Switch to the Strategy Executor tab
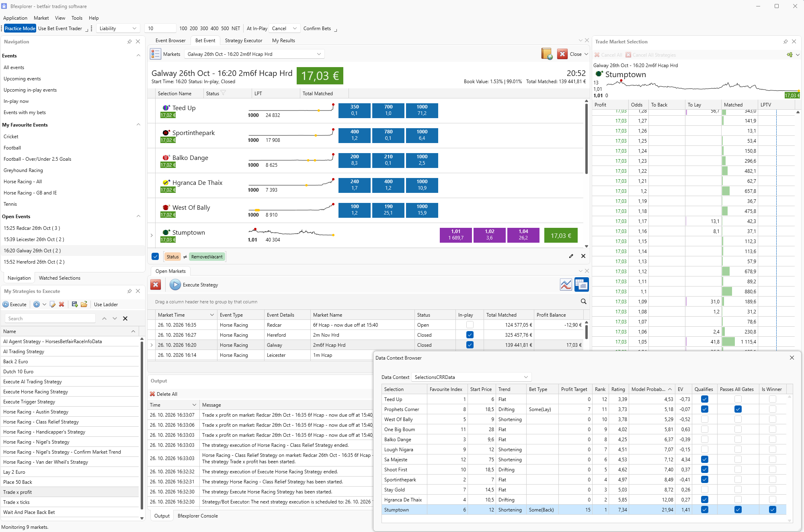 (243, 41)
